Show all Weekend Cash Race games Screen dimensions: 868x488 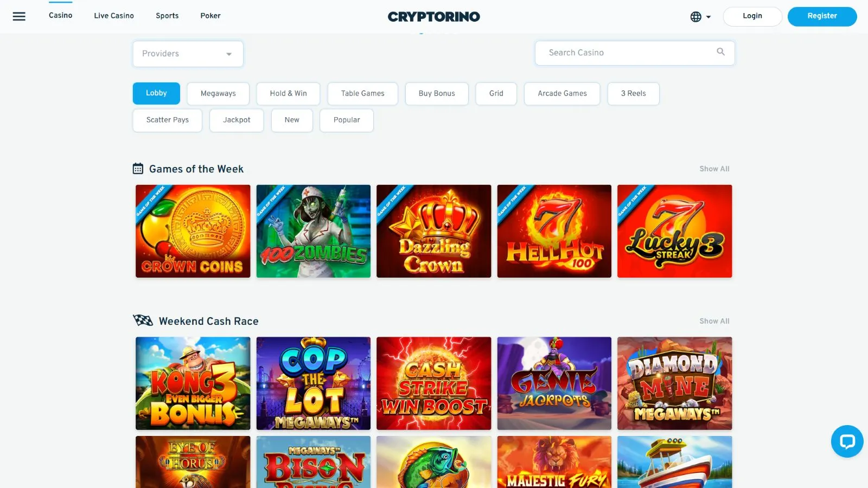[714, 321]
